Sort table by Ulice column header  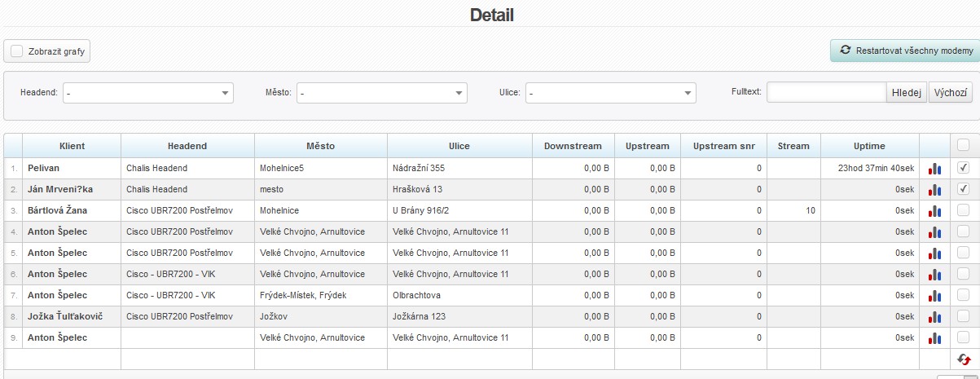tap(459, 146)
